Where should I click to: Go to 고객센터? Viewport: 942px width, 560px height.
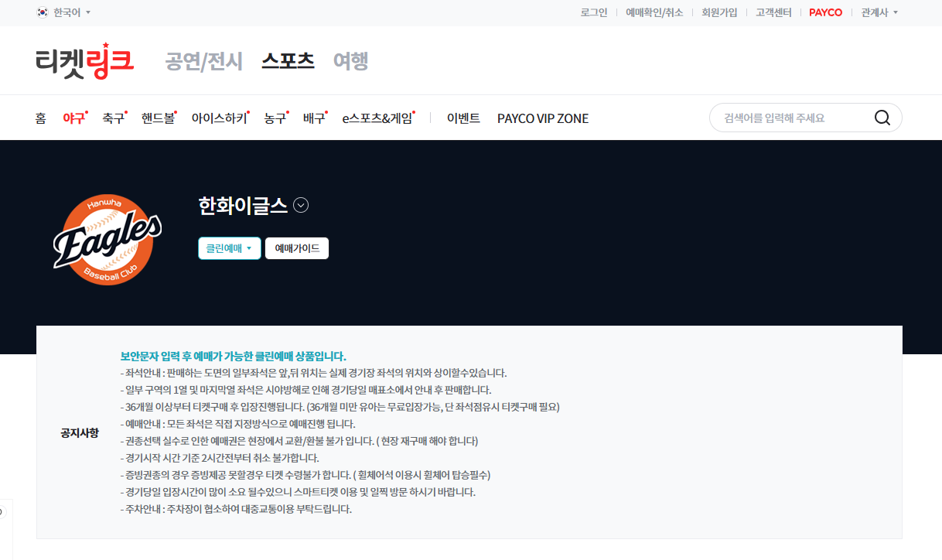point(773,12)
